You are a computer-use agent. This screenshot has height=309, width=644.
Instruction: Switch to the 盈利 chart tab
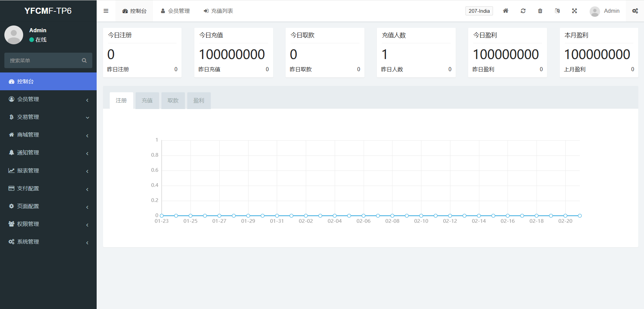tap(199, 101)
